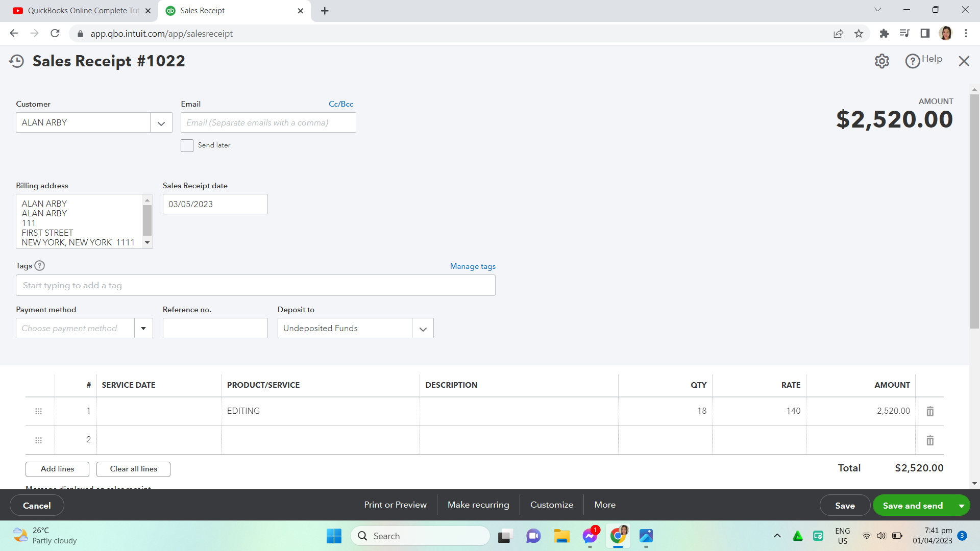Delete line 1 with trash icon
Viewport: 980px width, 551px height.
[930, 411]
